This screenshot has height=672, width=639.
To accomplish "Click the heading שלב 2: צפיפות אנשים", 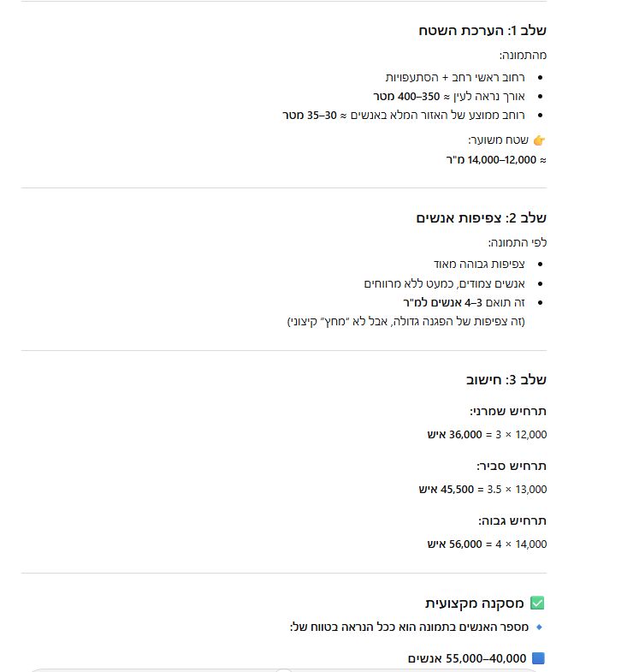I will pyautogui.click(x=482, y=218).
